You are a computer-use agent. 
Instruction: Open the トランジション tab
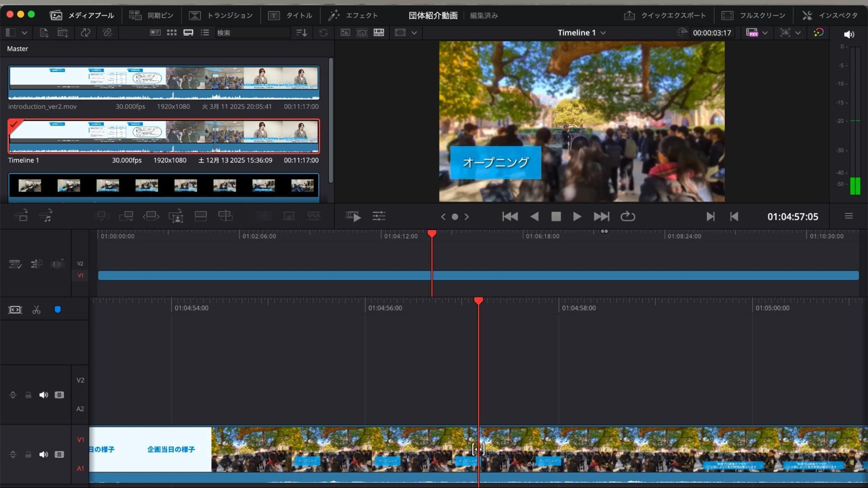coord(221,16)
